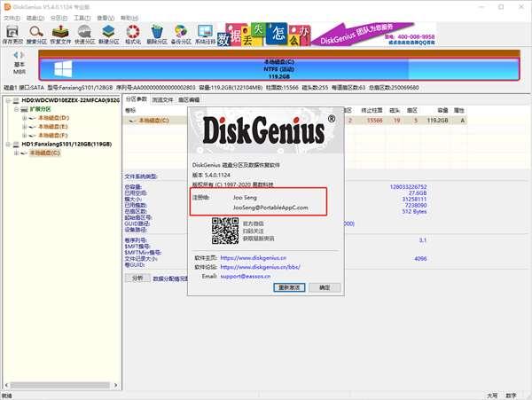Click the 扩展分区 extended partition icon
This screenshot has height=400, width=532.
[x=24, y=109]
